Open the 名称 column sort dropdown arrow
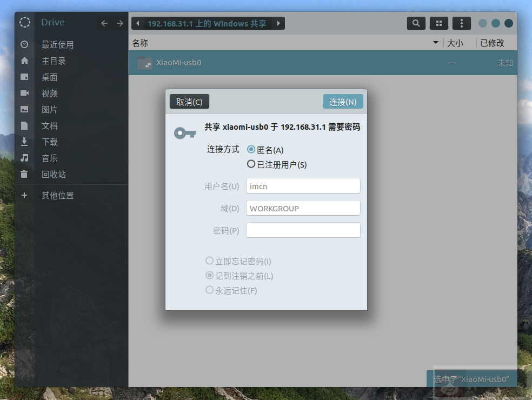This screenshot has width=532, height=400. tap(435, 42)
